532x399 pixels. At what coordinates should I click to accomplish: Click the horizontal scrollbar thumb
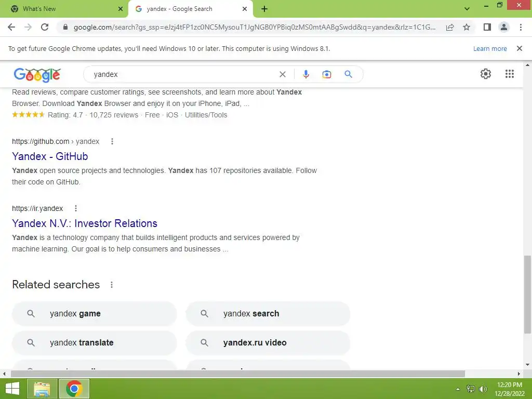(x=238, y=374)
